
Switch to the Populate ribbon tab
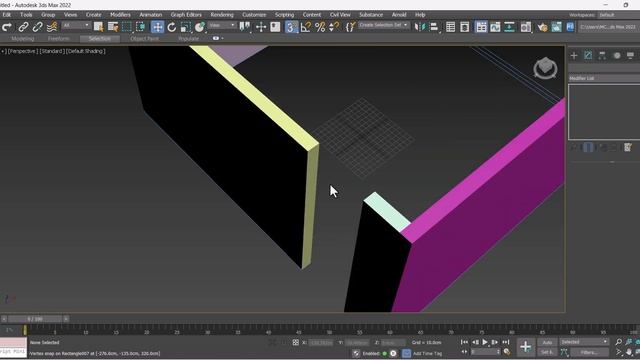(189, 39)
